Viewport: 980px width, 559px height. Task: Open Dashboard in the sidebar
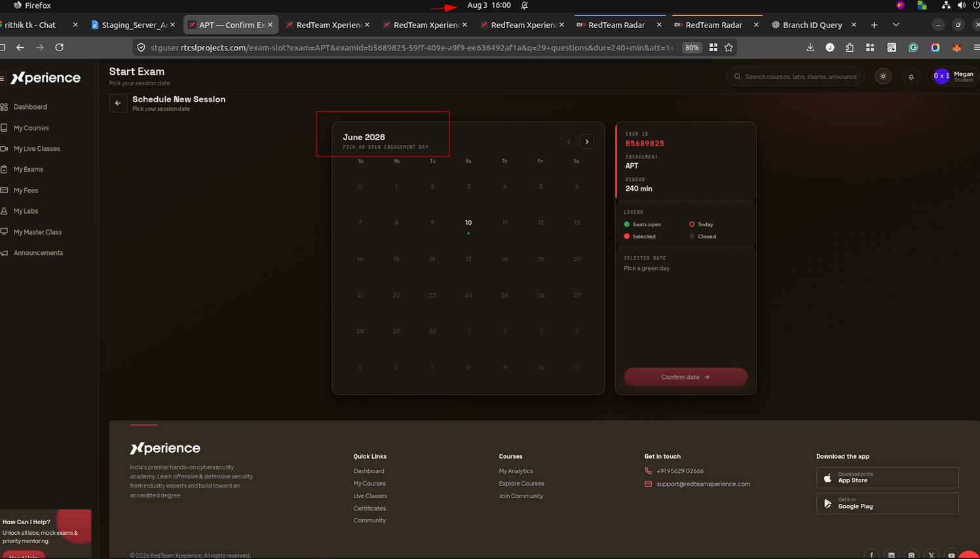[30, 107]
